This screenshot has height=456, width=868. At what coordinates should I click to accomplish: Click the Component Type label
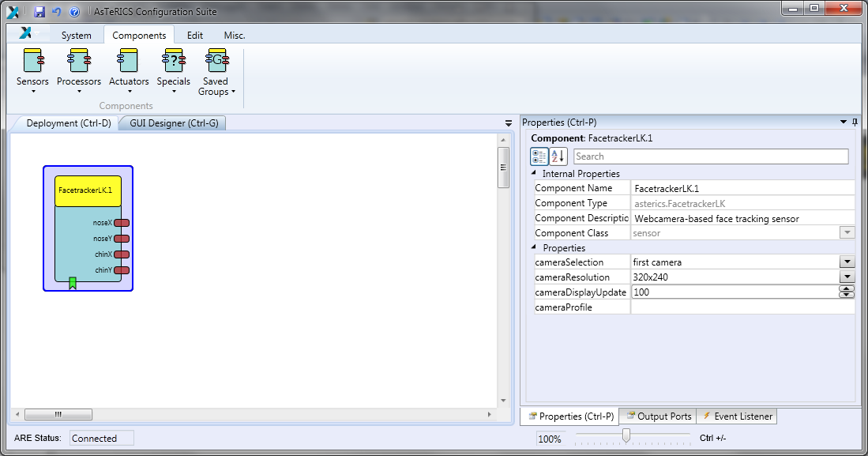point(571,203)
